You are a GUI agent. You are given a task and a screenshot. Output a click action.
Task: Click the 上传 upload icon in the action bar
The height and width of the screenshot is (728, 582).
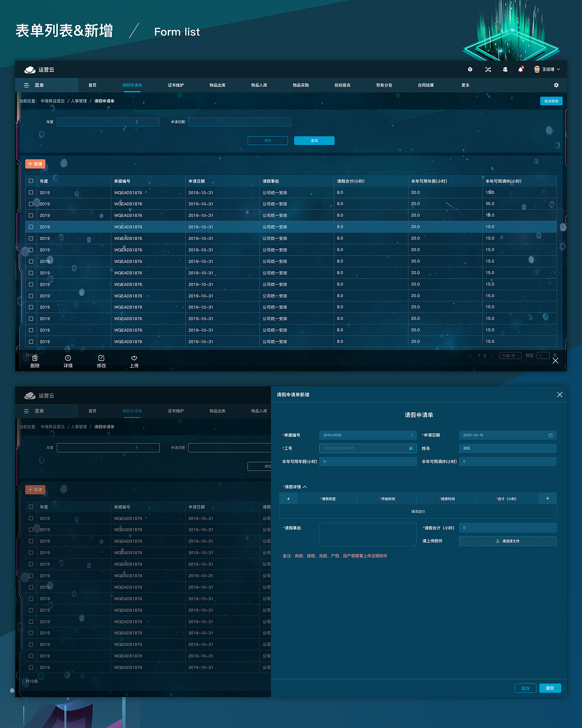pos(134,358)
